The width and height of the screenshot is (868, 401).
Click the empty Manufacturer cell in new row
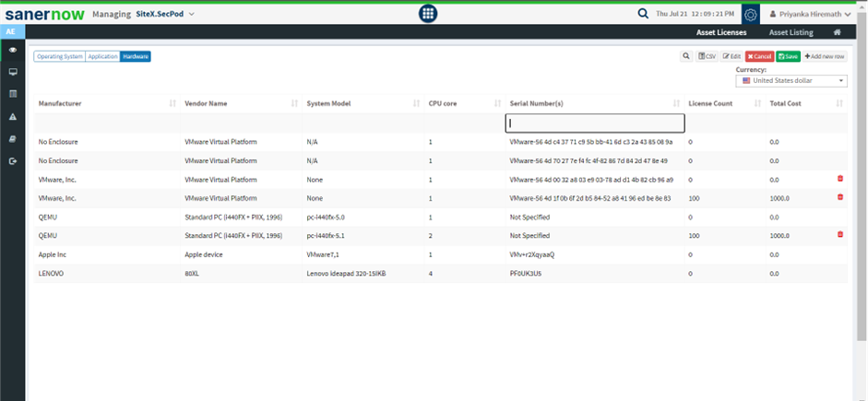click(107, 124)
